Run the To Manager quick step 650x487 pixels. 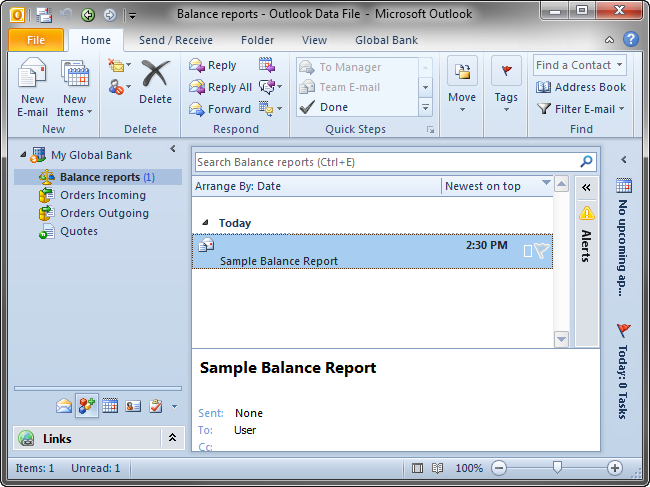(358, 67)
